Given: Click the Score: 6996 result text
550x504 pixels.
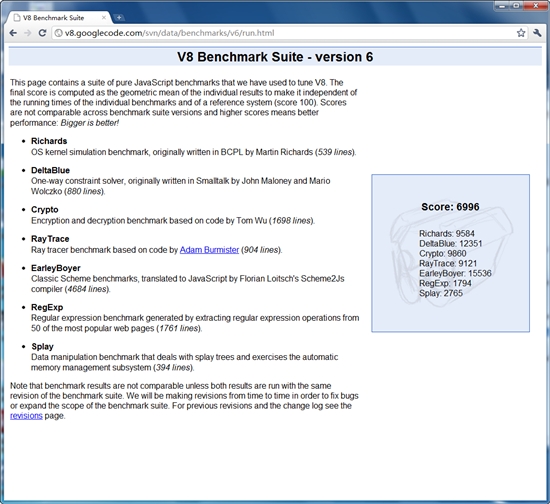Looking at the screenshot, I should (x=450, y=207).
